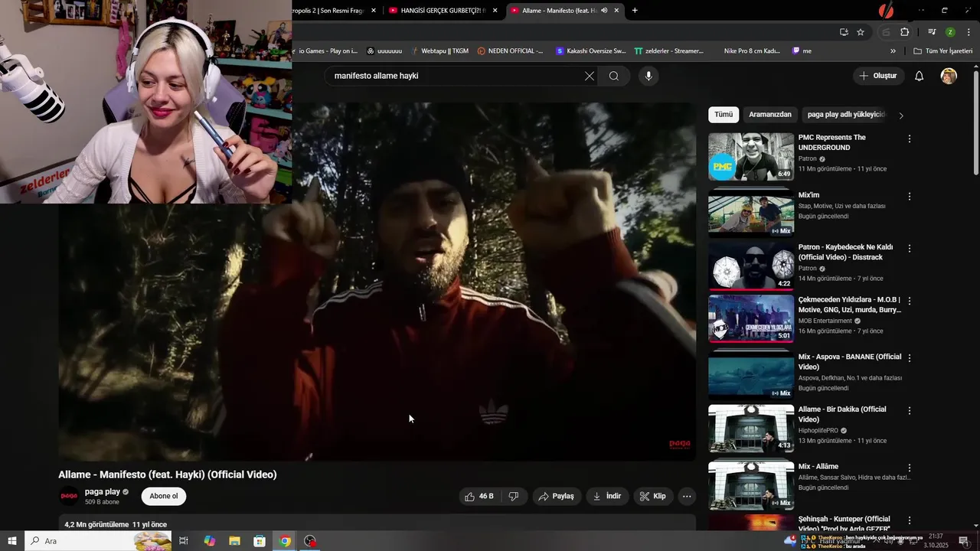980x551 pixels.
Task: Open options for PMC Represents The UNDERGROUND
Action: (x=910, y=139)
